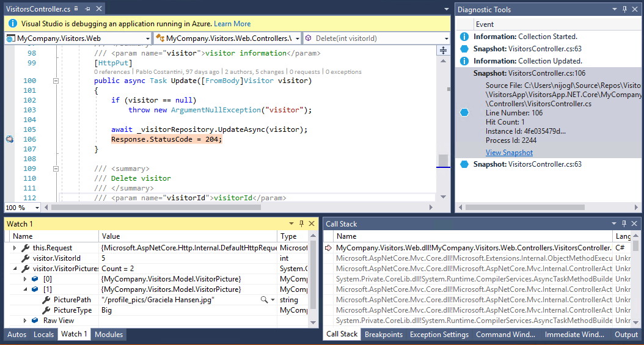Screen dimensions: 644x345
Task: Close the VisitorsController.cs tab
Action: pos(99,9)
